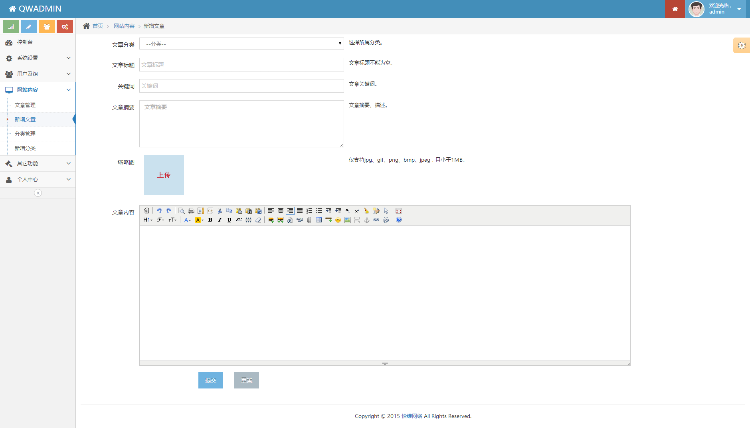Focus the article description textarea

click(242, 123)
